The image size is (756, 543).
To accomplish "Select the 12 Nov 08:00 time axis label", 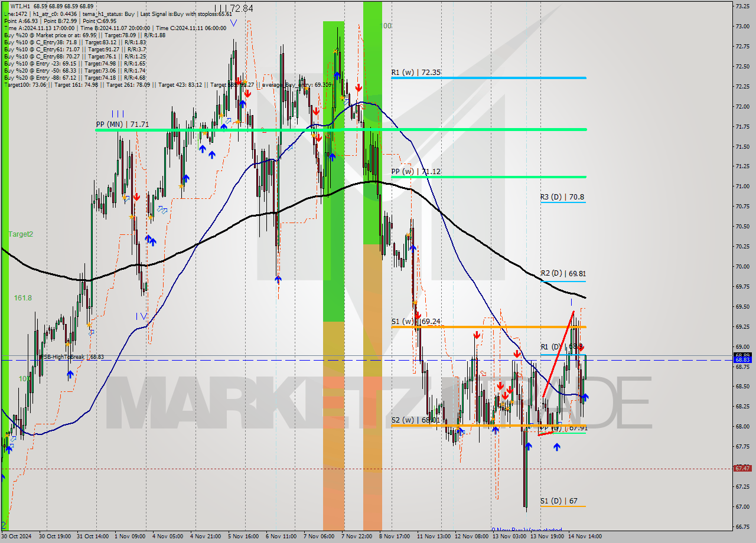I will [x=471, y=536].
